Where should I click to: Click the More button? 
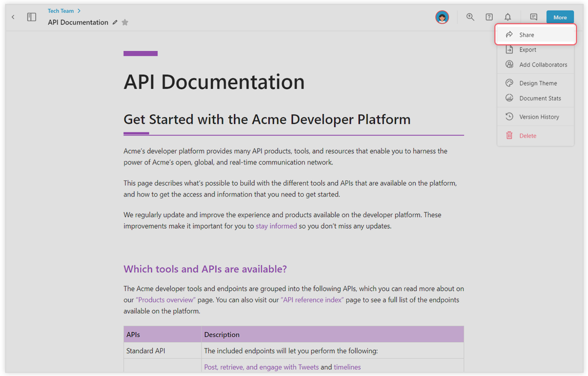pyautogui.click(x=560, y=17)
